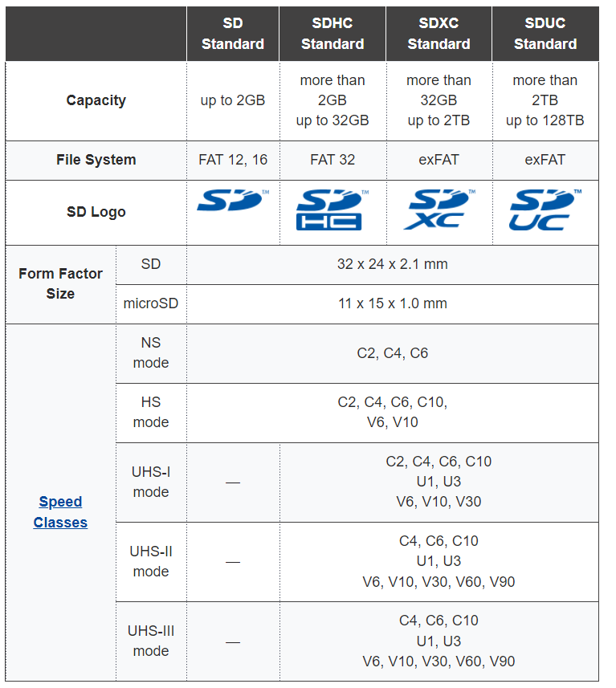Select the SDHC Standard column header

click(x=332, y=34)
